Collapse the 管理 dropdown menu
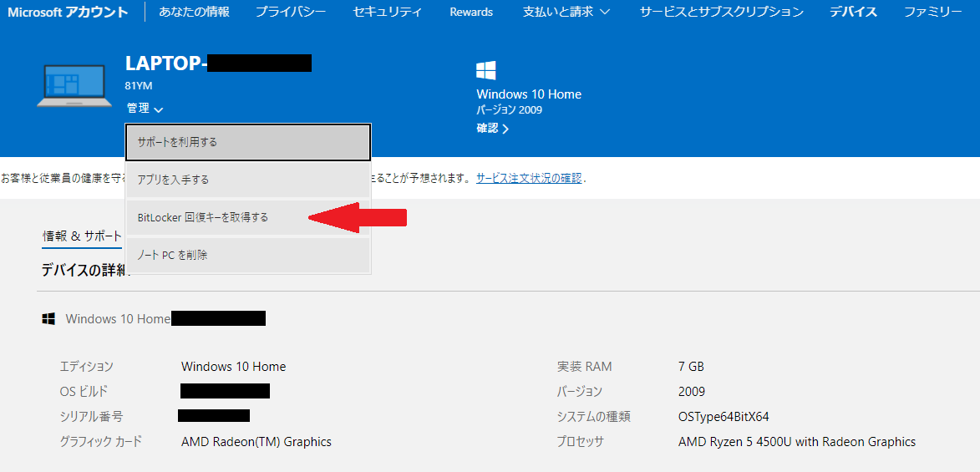This screenshot has height=472, width=980. point(145,109)
